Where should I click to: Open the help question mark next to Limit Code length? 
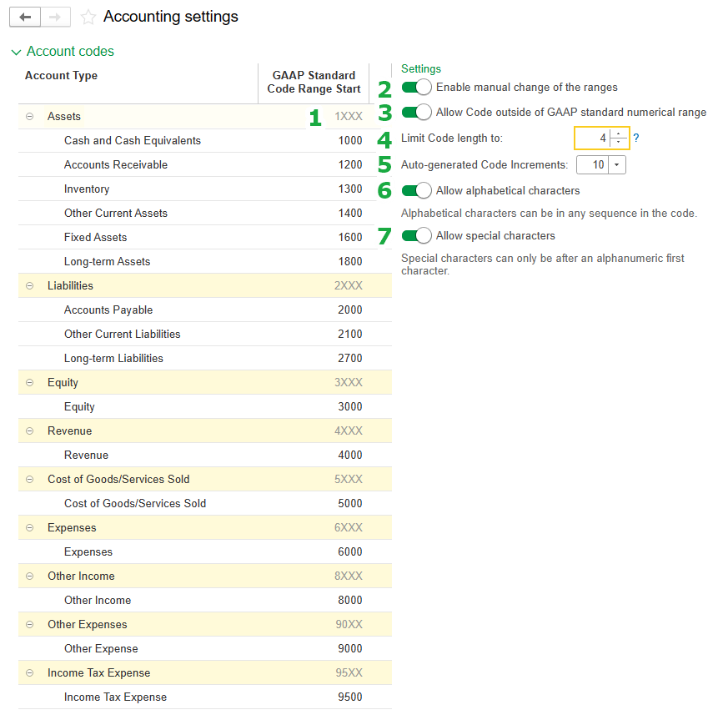click(x=636, y=138)
